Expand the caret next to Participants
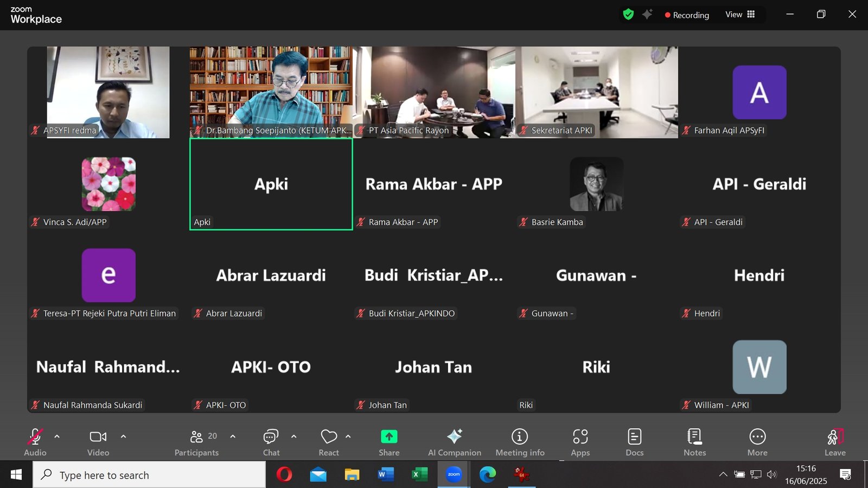The width and height of the screenshot is (868, 488). 233,436
